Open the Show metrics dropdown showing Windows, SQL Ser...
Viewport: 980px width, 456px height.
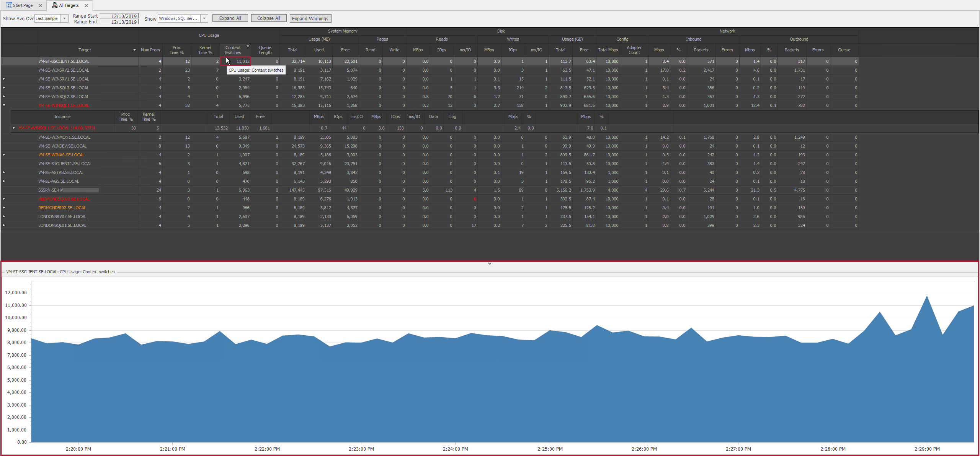(204, 18)
